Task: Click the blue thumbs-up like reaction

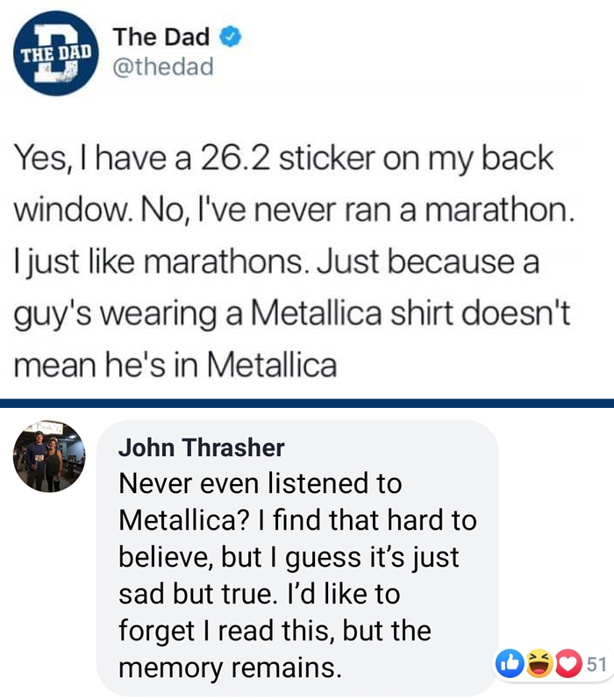Action: tap(510, 663)
